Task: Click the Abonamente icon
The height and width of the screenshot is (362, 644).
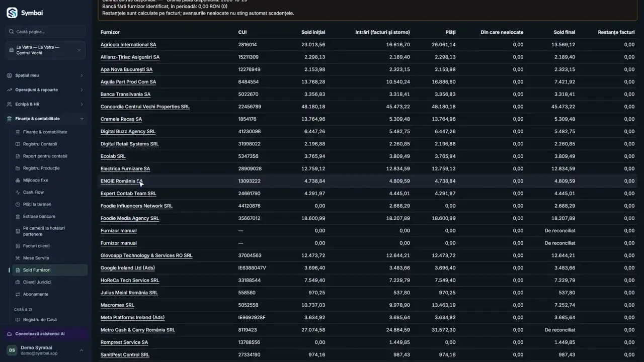Action: 18,294
